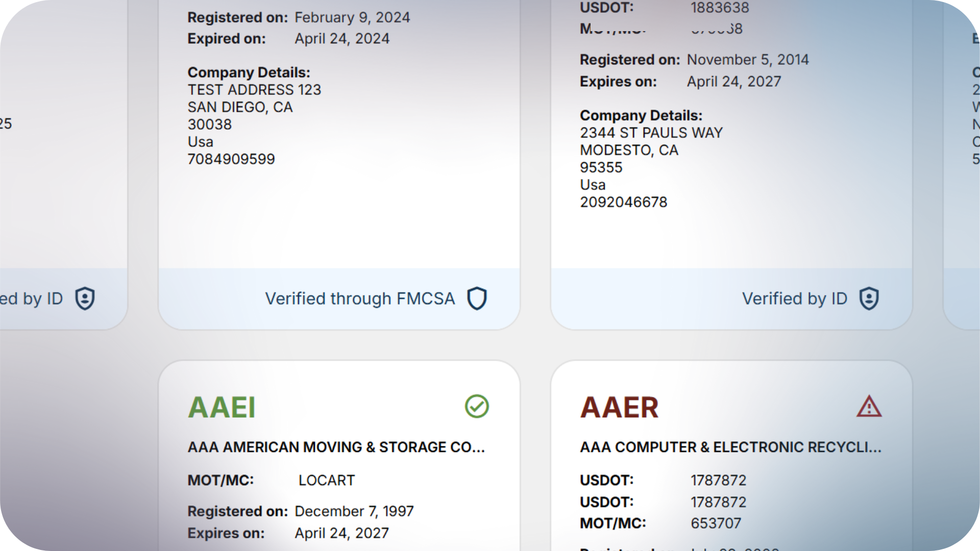Click the phone number 2092046678
This screenshot has height=551, width=980.
tap(623, 202)
